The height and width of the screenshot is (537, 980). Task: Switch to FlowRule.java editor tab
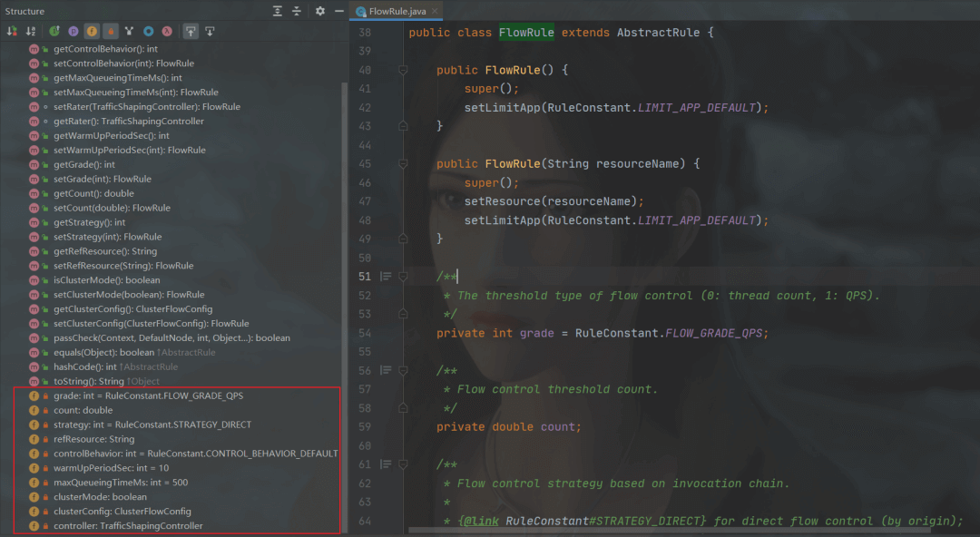tap(397, 11)
